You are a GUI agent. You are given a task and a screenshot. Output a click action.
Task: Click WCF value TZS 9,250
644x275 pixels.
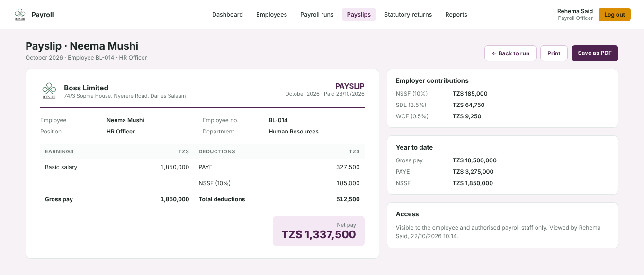467,116
